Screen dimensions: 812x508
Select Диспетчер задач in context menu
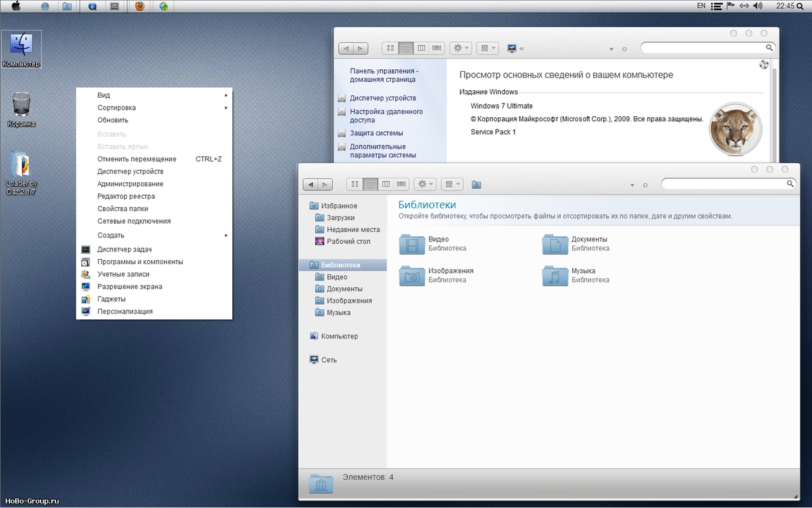coord(124,250)
